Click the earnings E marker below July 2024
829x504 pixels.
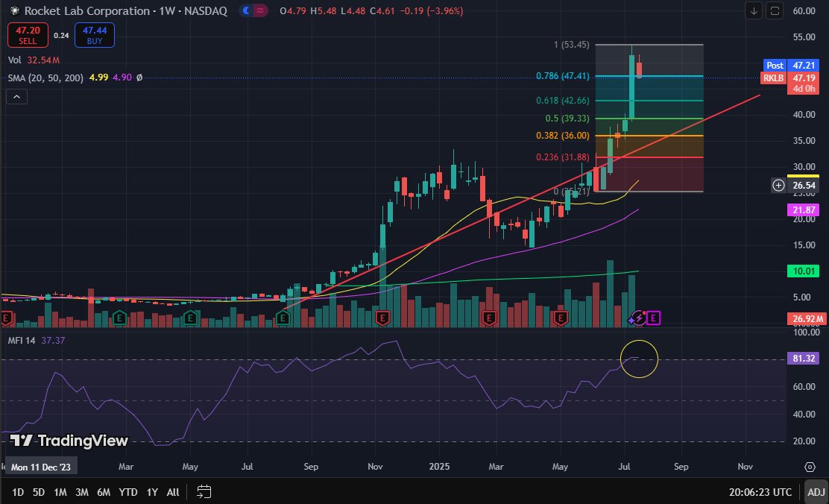tap(283, 318)
